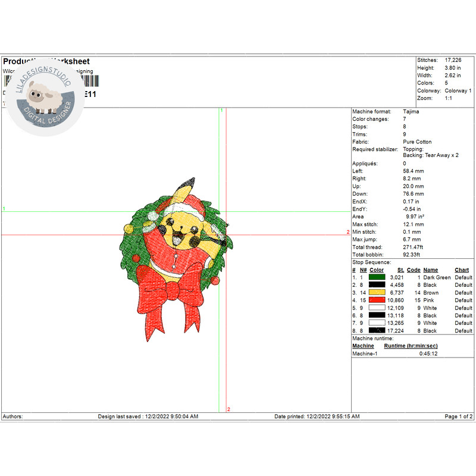This screenshot has height=476, width=476.
Task: Click the Stop Sequence heading
Action: 372,262
